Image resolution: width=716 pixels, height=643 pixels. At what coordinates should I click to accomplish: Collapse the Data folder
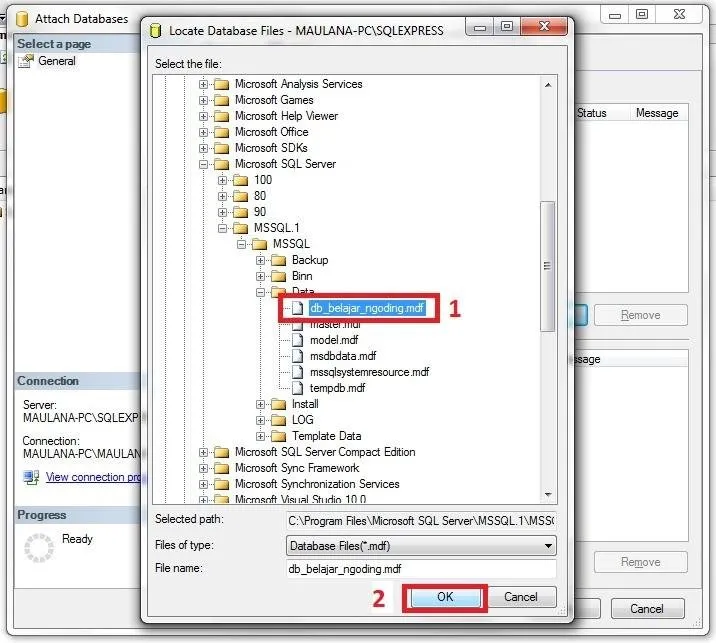click(x=260, y=292)
